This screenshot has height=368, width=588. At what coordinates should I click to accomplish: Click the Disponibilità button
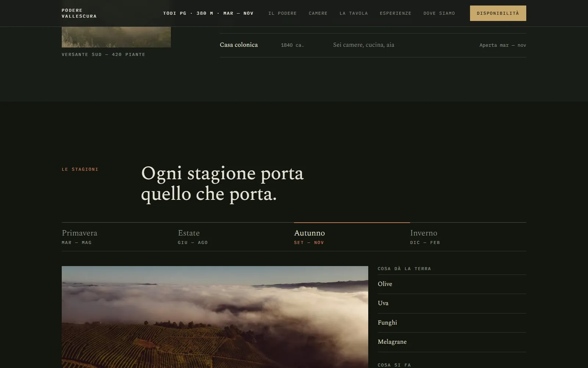(498, 13)
